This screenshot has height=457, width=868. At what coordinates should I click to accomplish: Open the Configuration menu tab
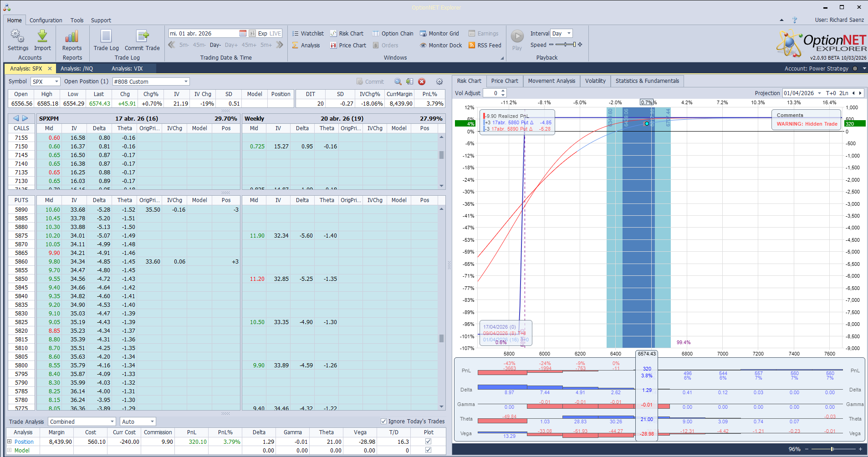(x=46, y=20)
